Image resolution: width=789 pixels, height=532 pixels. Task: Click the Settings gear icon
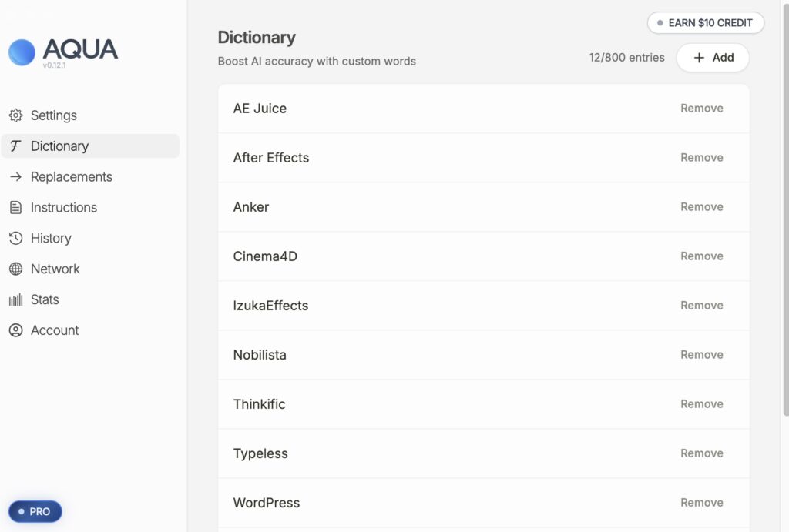click(x=15, y=115)
